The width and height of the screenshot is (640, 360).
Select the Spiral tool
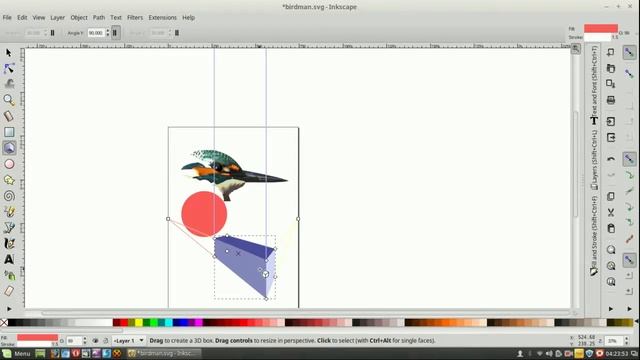point(9,196)
